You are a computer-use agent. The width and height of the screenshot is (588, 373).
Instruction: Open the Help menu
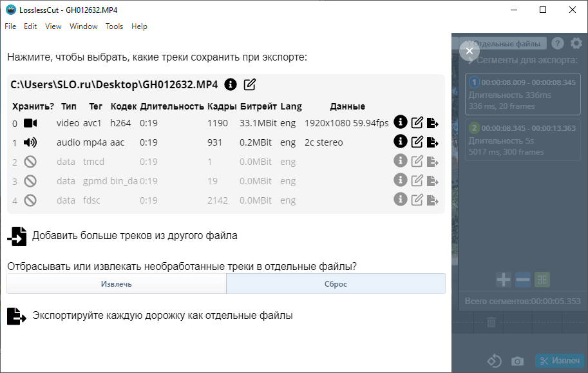tap(139, 26)
